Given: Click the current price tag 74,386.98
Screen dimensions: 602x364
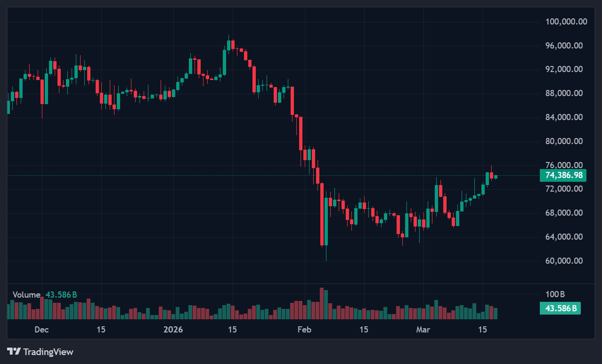Looking at the screenshot, I should pyautogui.click(x=562, y=176).
